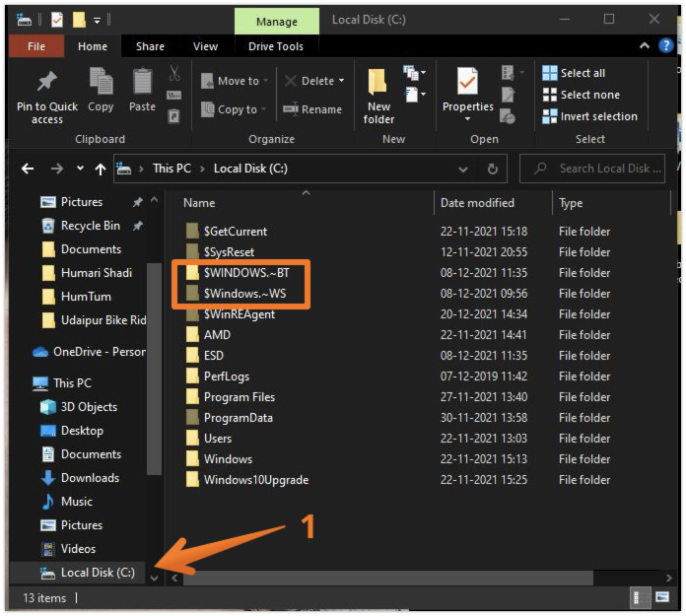
Task: Refresh the current folder view
Action: (493, 169)
